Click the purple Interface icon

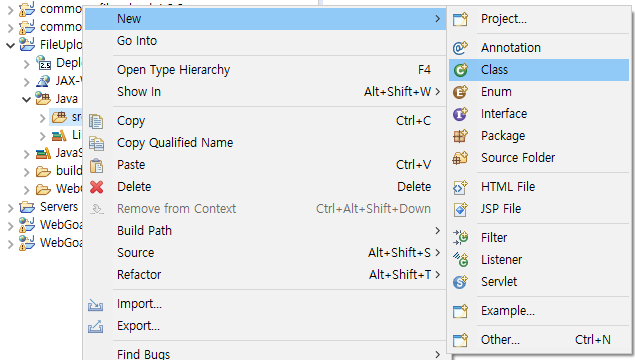(x=460, y=114)
